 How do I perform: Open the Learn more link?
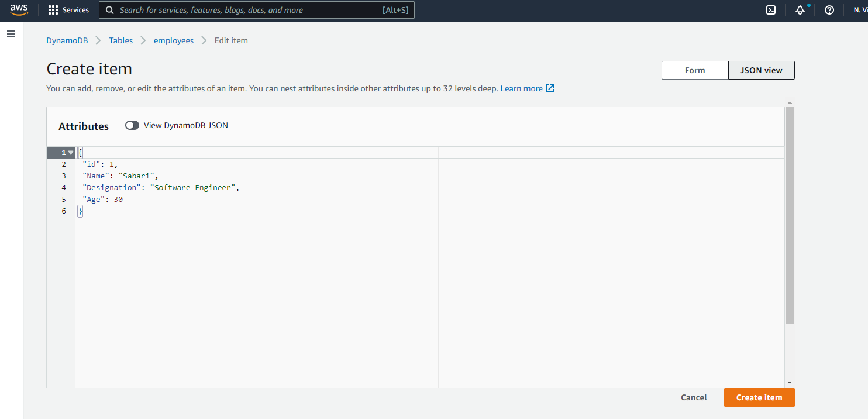[x=522, y=89]
